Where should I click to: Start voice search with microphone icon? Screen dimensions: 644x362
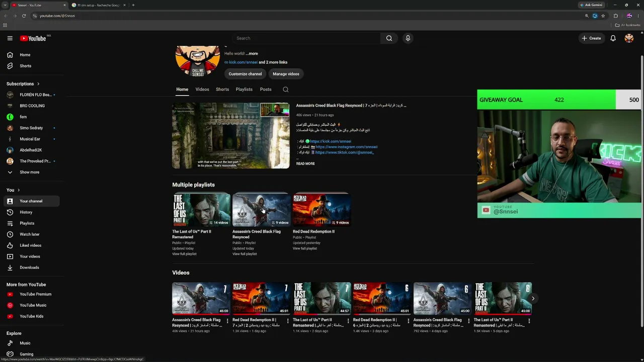408,38
